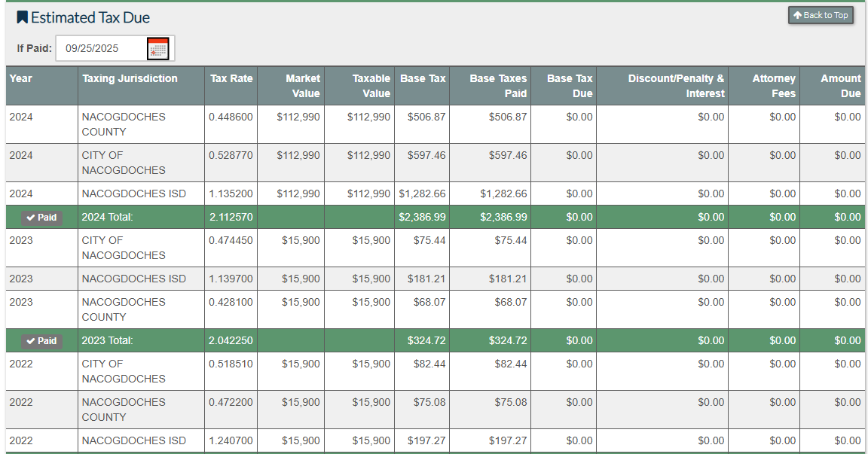Select the Taxable Value column header

[371, 86]
